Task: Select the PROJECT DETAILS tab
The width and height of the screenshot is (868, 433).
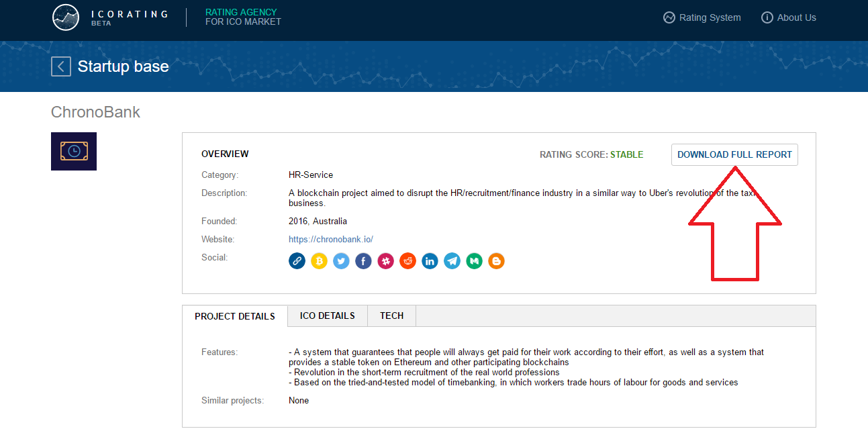Action: pyautogui.click(x=235, y=316)
